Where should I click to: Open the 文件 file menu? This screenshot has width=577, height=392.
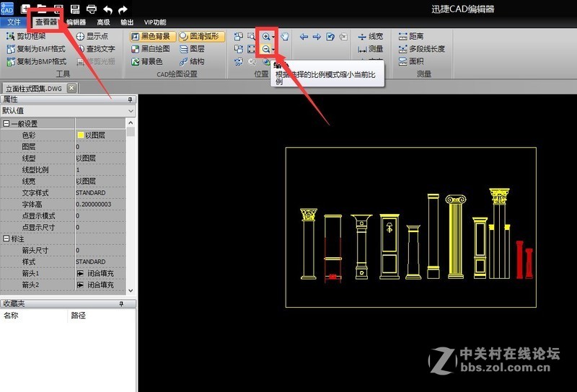pos(14,22)
